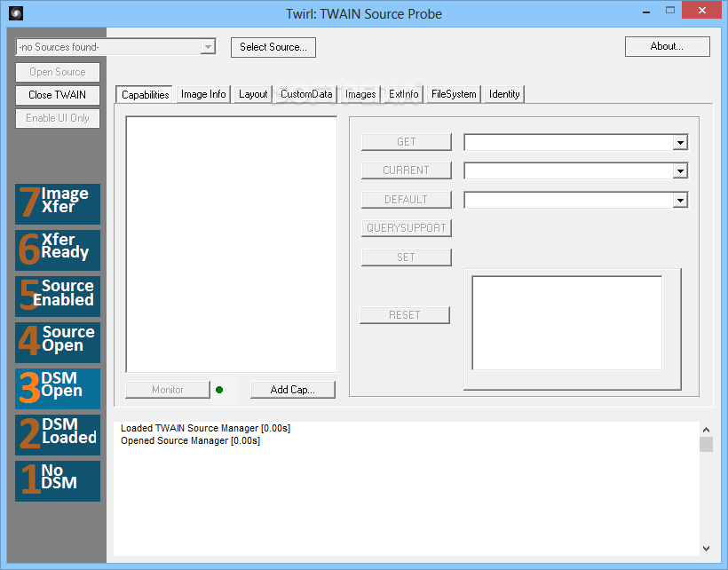
Task: Select the 1 No DSM state tile
Action: (x=58, y=481)
